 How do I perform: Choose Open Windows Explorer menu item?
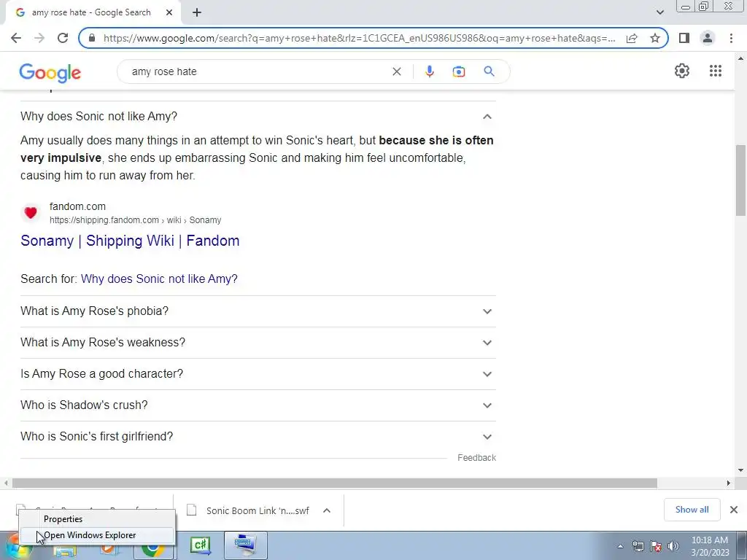[x=97, y=535]
